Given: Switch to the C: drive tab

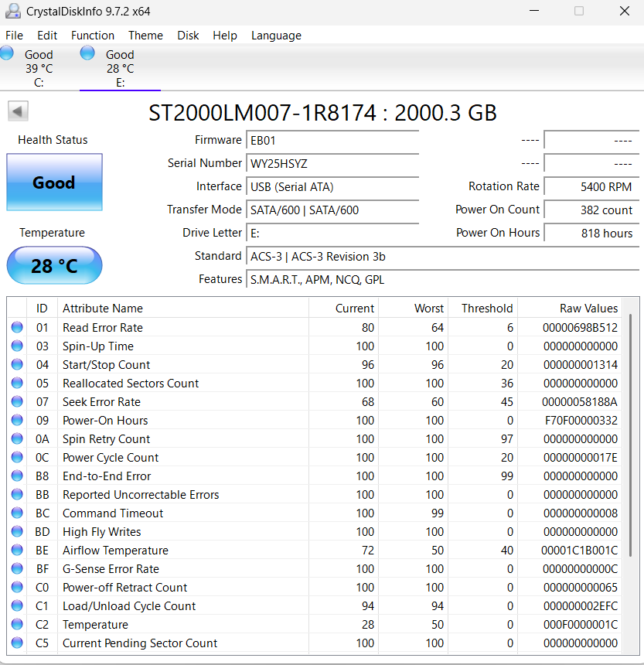Looking at the screenshot, I should click(39, 69).
